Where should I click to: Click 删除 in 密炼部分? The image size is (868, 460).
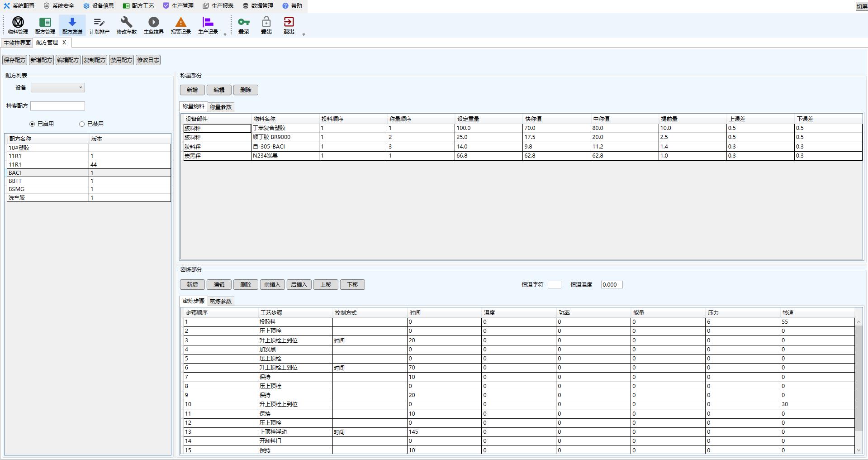[246, 285]
